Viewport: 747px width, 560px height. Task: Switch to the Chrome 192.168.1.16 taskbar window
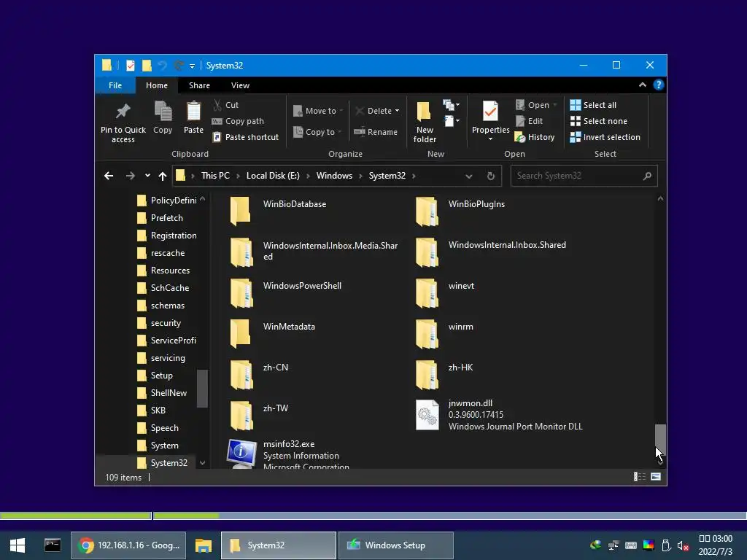pyautogui.click(x=128, y=545)
